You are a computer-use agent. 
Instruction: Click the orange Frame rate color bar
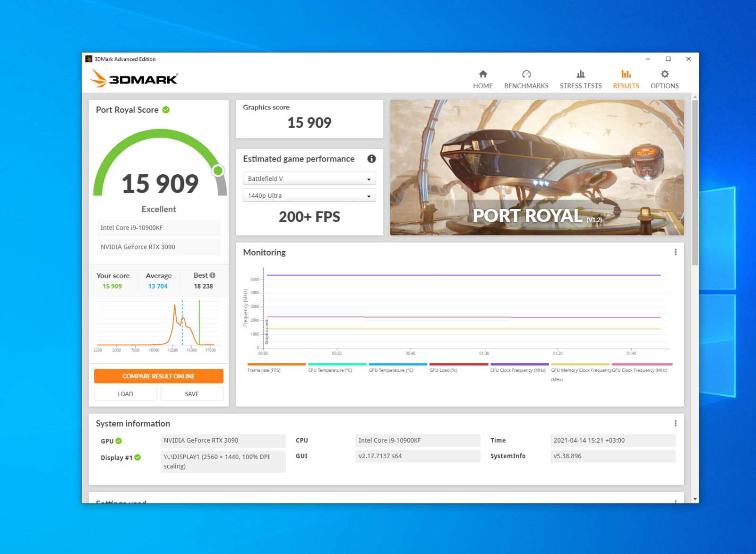pyautogui.click(x=276, y=364)
